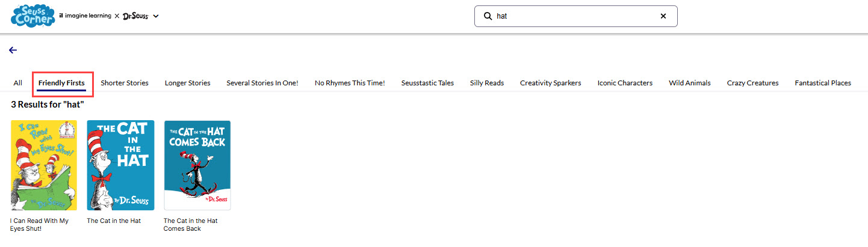Click the search magnifier icon
The image size is (868, 247).
point(488,16)
